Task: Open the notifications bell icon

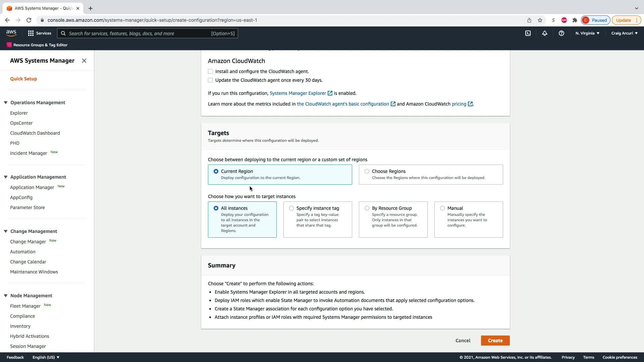Action: [545, 33]
